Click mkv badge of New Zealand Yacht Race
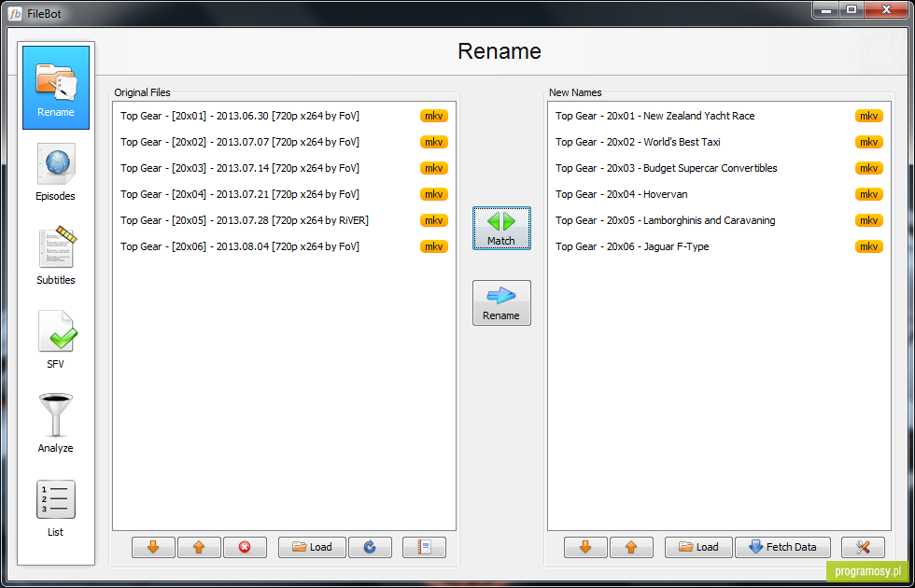The width and height of the screenshot is (915, 588). (869, 116)
